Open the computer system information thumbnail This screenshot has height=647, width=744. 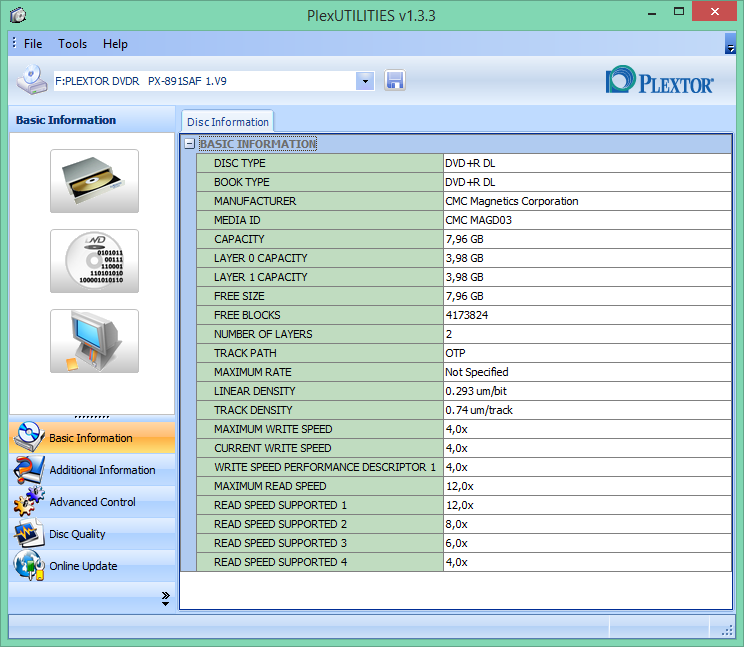click(94, 341)
